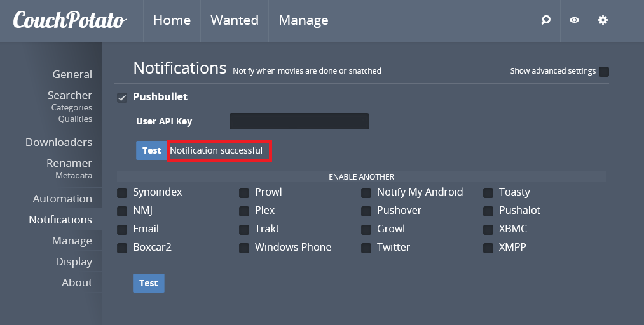Click the bottom Test button
644x325 pixels.
(x=148, y=283)
